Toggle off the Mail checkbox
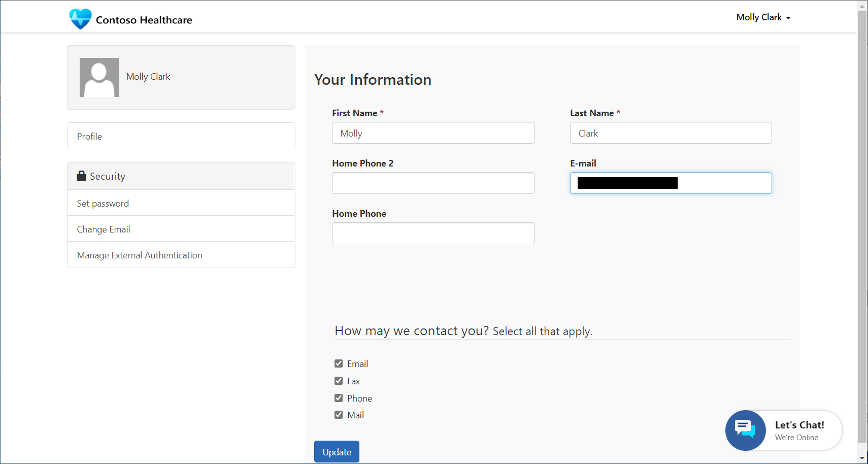The width and height of the screenshot is (868, 464). (339, 414)
